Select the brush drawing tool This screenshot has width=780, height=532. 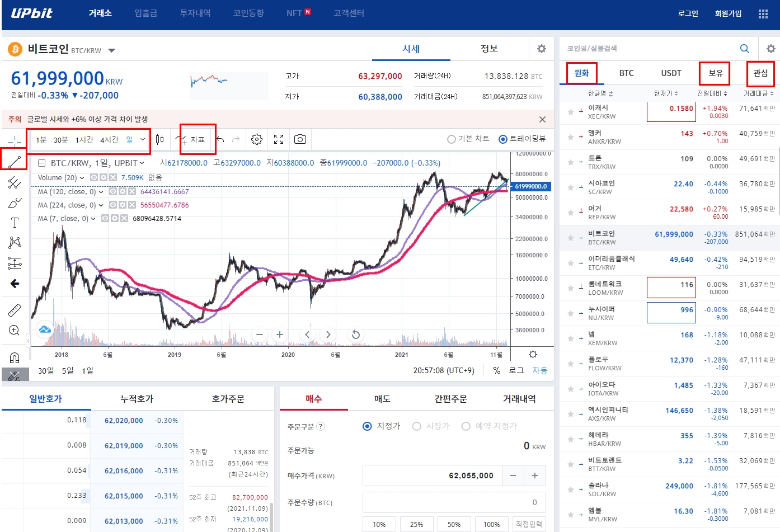[x=15, y=203]
